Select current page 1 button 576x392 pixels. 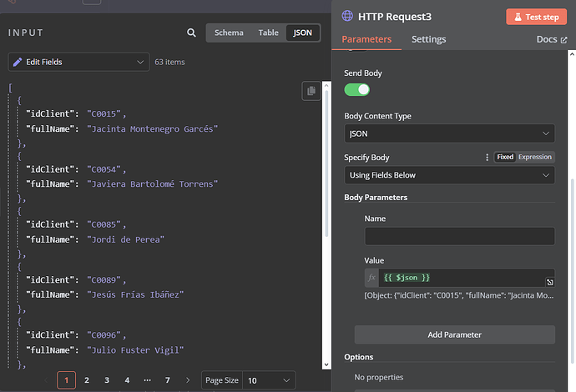67,380
